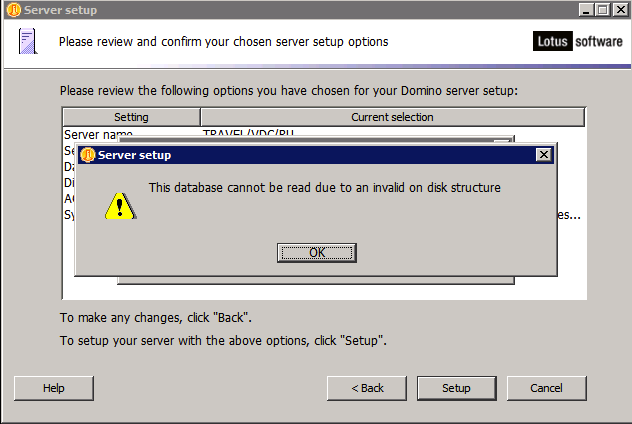Click the yellow warning triangle icon
Image resolution: width=632 pixels, height=424 pixels.
pos(120,206)
